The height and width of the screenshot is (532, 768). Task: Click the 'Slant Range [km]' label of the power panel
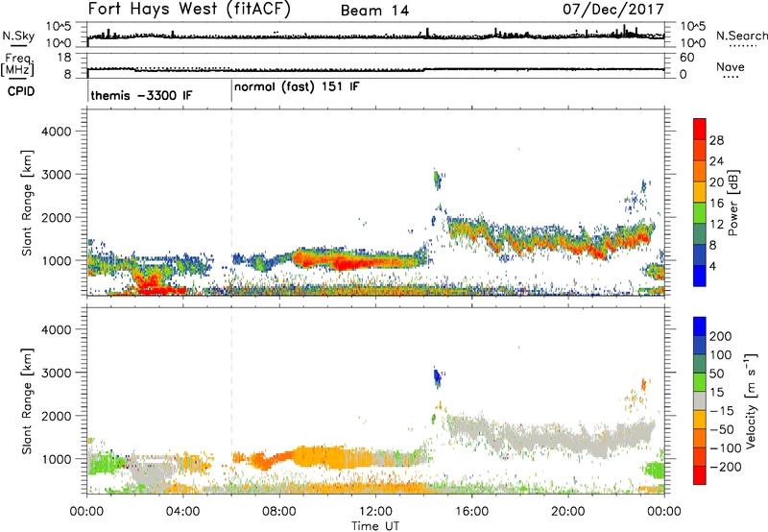coord(27,203)
